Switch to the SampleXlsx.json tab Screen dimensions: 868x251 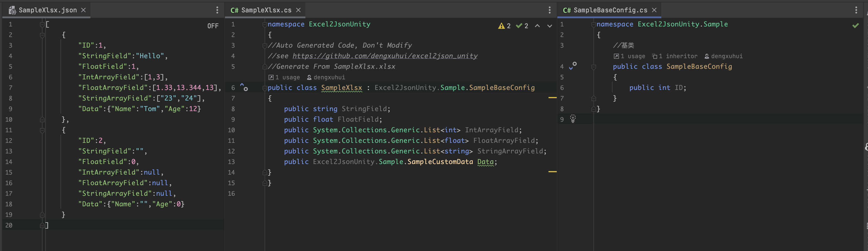click(x=47, y=10)
